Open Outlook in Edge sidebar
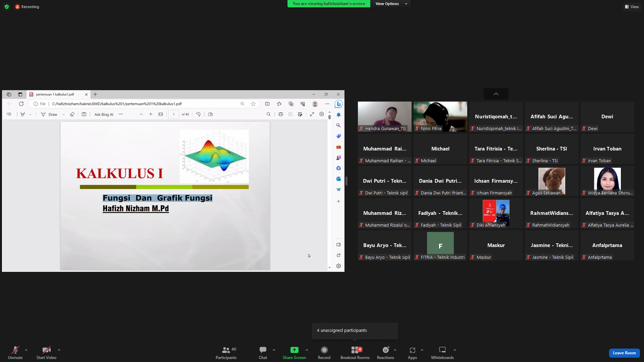644x362 pixels. tap(338, 179)
